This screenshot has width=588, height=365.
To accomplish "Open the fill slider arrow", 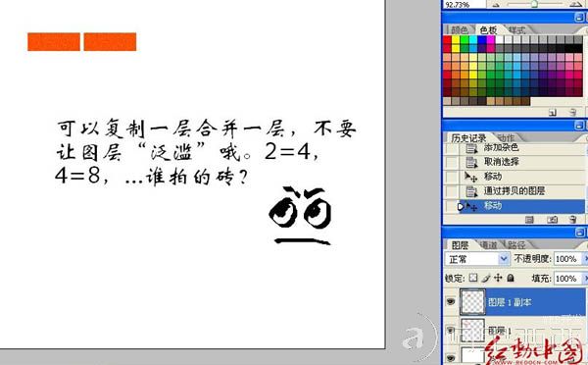I will (585, 279).
